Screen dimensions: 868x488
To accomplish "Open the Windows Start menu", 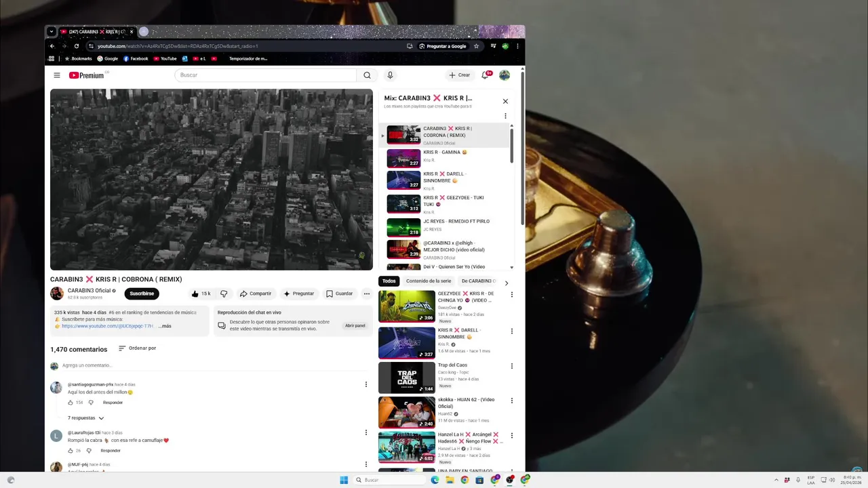I will click(344, 480).
